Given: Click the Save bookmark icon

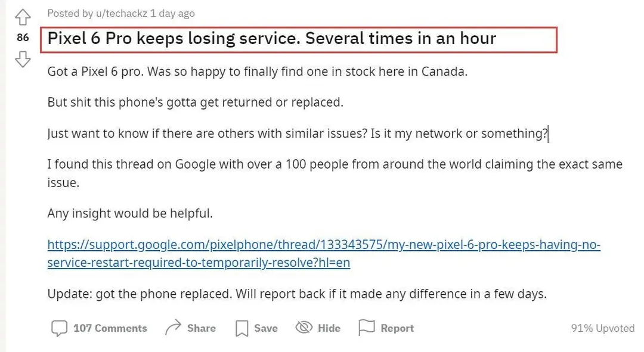Looking at the screenshot, I should 241,328.
